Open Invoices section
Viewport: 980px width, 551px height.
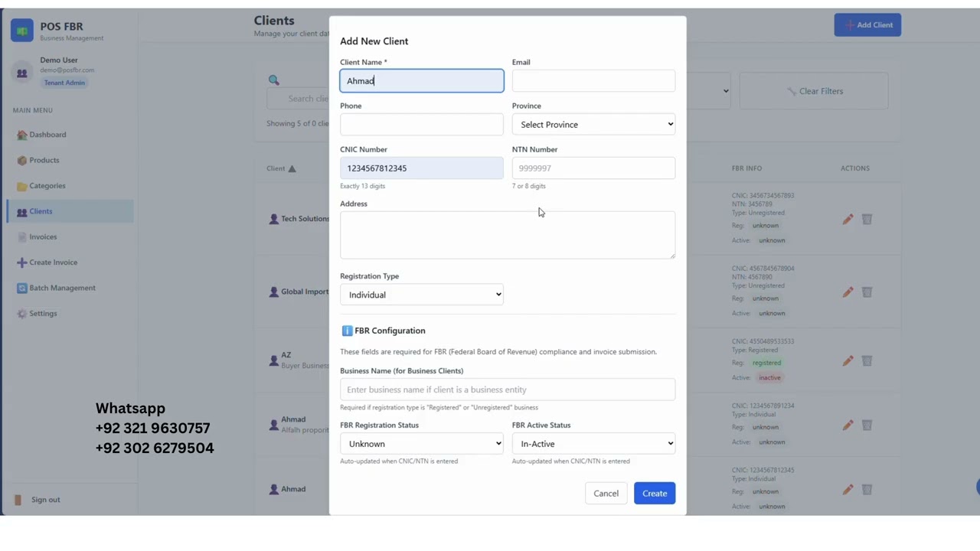(x=70, y=237)
